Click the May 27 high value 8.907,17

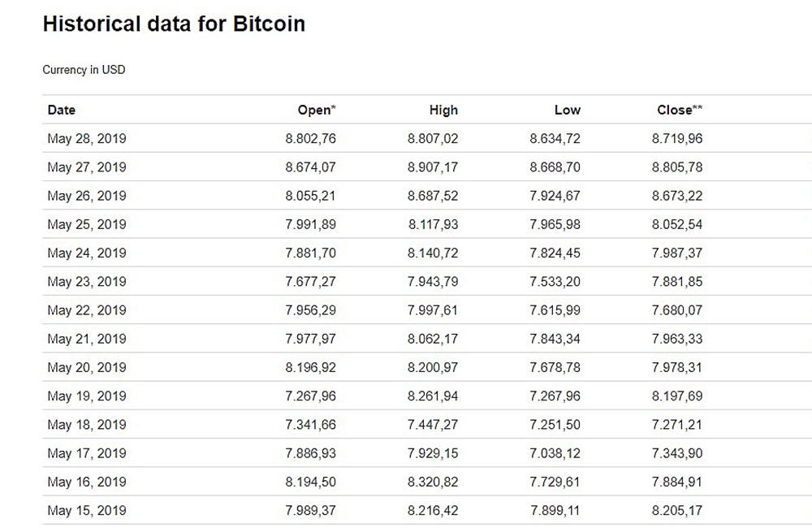pyautogui.click(x=433, y=167)
